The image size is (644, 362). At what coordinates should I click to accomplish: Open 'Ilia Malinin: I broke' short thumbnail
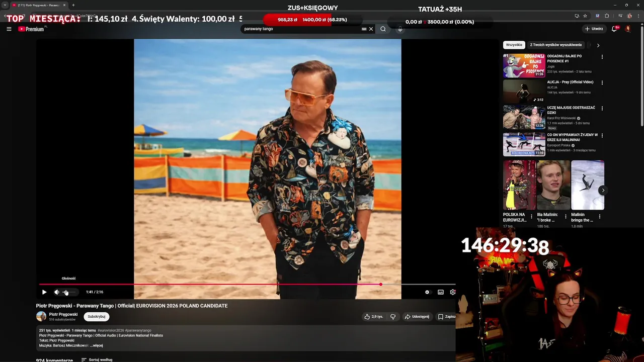(553, 185)
